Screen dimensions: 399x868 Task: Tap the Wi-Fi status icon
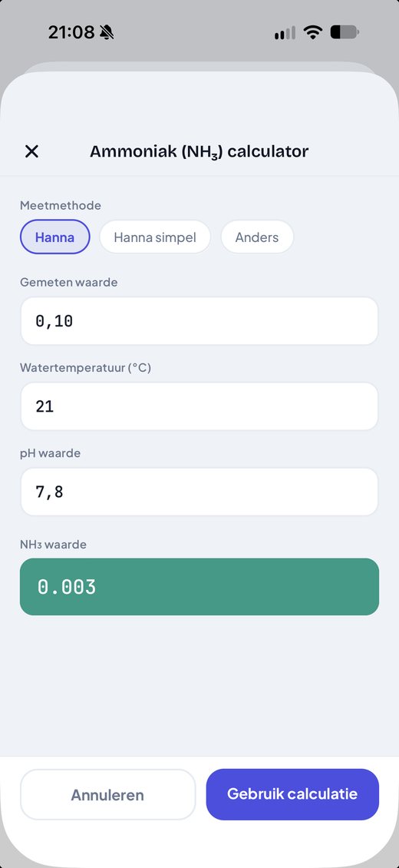(313, 33)
